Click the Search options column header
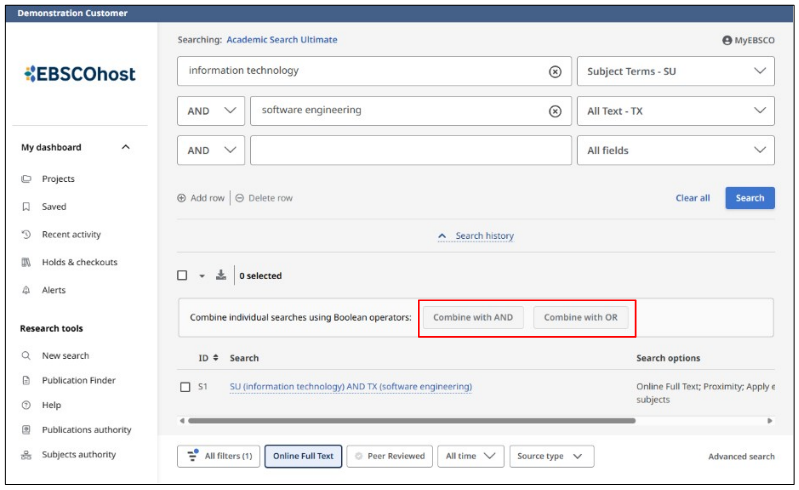 [668, 358]
